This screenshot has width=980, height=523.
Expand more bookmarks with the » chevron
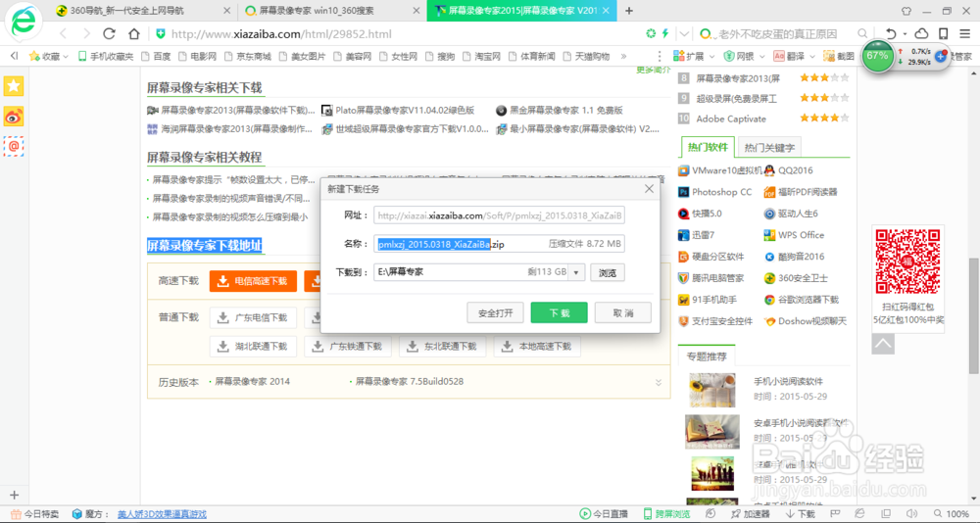[623, 56]
